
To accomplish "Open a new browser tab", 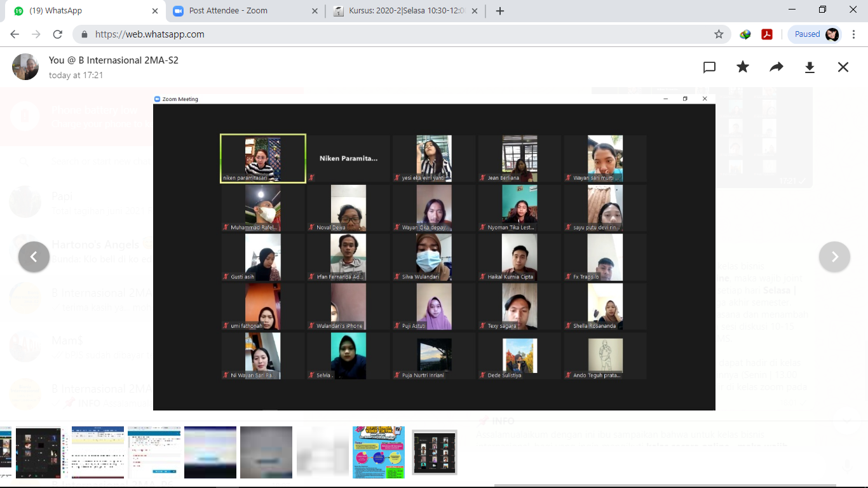I will pos(500,11).
